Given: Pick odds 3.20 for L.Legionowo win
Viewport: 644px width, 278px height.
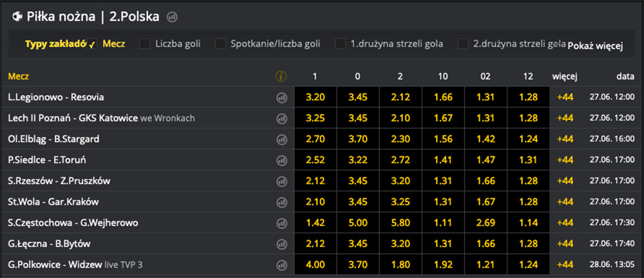Looking at the screenshot, I should (315, 97).
